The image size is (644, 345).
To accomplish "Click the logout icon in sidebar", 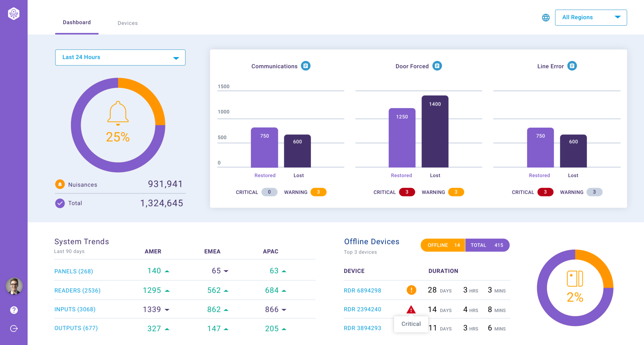I will point(14,329).
